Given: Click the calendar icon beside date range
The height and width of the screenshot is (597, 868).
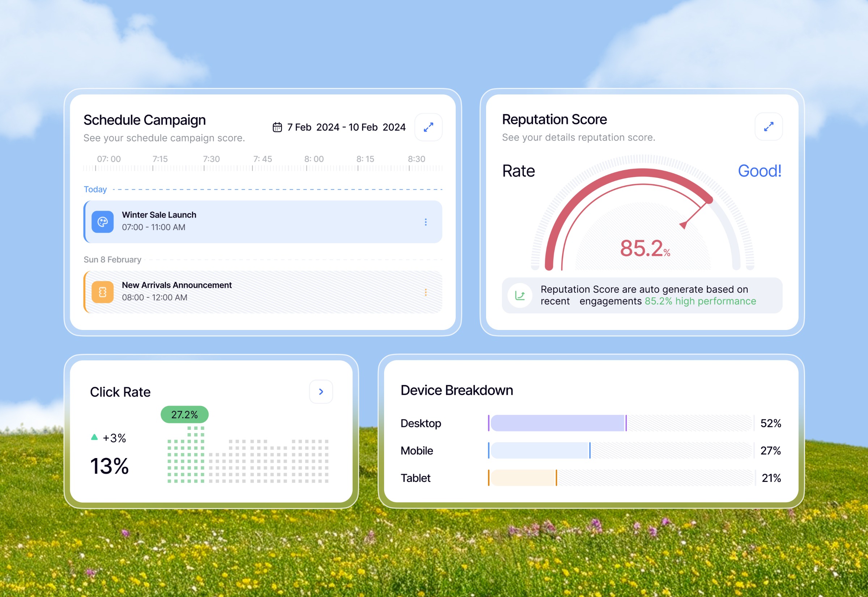Looking at the screenshot, I should (277, 127).
